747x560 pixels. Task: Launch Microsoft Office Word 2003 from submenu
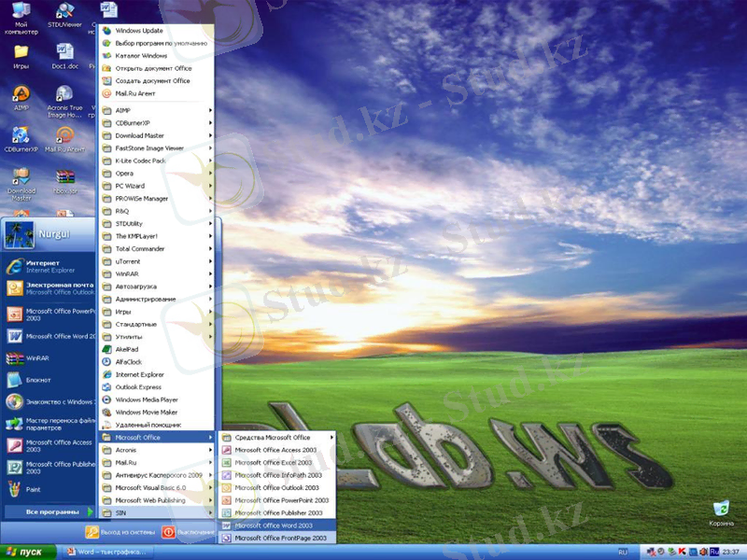tap(275, 525)
